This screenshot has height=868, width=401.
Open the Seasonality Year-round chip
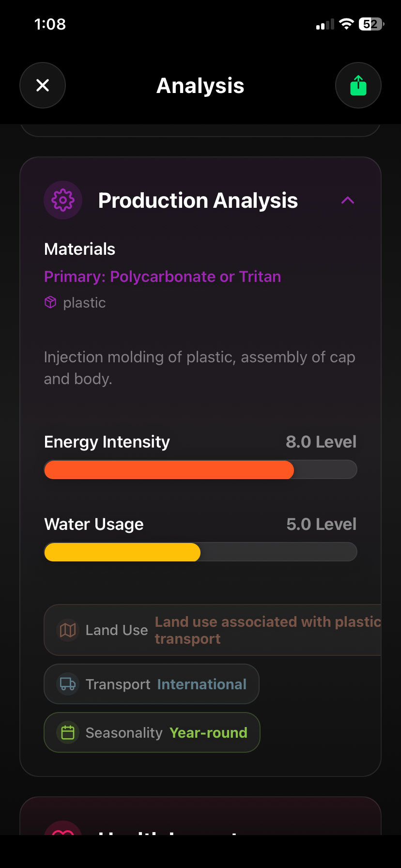(x=152, y=732)
